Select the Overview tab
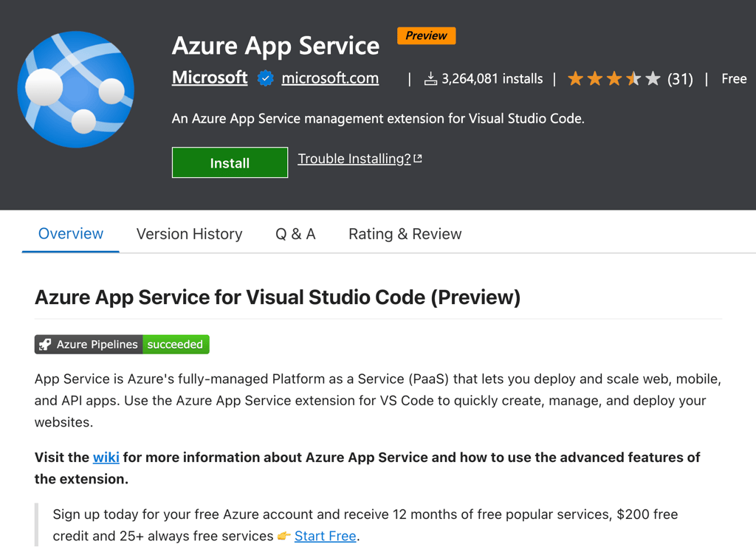The height and width of the screenshot is (558, 756). coord(71,234)
